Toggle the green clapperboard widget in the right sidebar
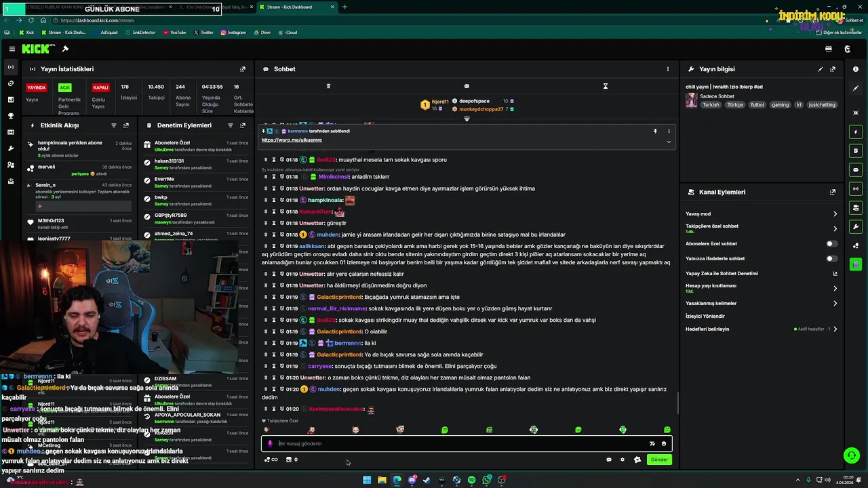The width and height of the screenshot is (868, 488). coord(856,264)
